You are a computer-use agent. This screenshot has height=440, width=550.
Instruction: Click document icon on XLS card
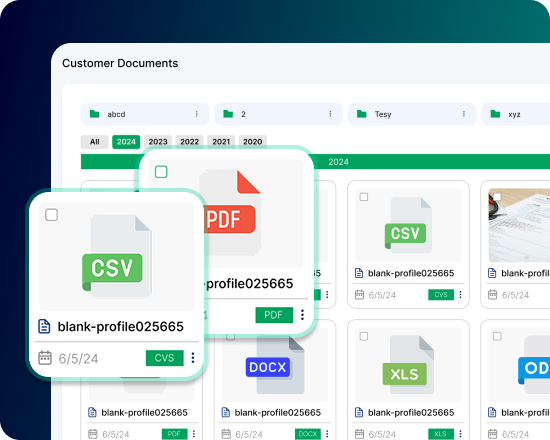(x=359, y=412)
